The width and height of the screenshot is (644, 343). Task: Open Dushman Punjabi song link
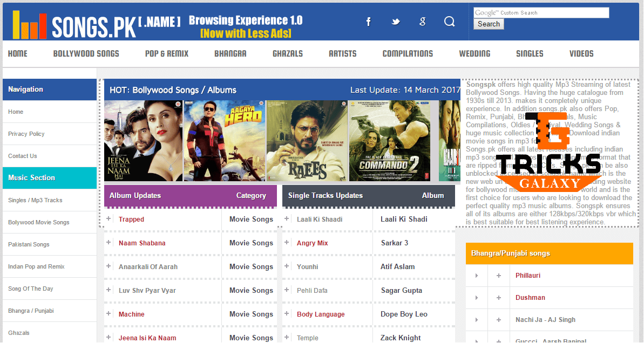click(530, 298)
